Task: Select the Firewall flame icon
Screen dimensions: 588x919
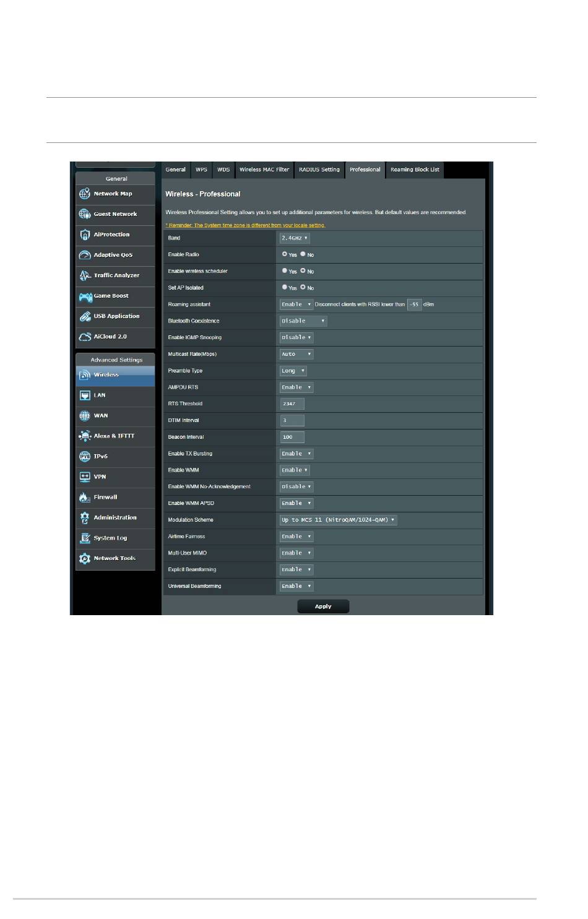Action: click(85, 498)
